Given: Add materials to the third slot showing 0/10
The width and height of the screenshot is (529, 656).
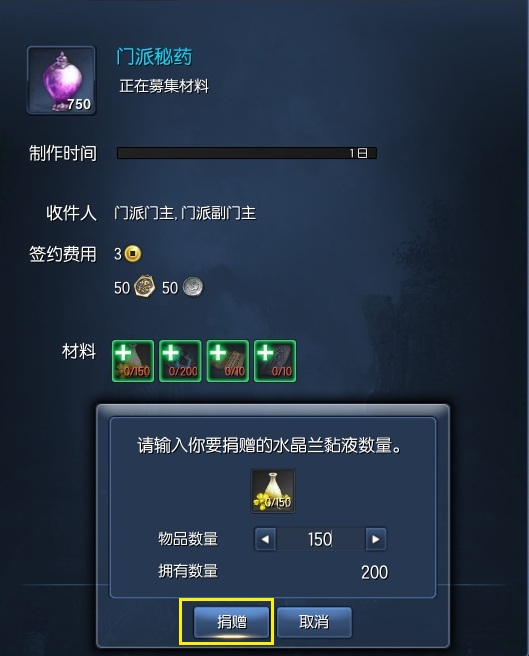Looking at the screenshot, I should 228,361.
